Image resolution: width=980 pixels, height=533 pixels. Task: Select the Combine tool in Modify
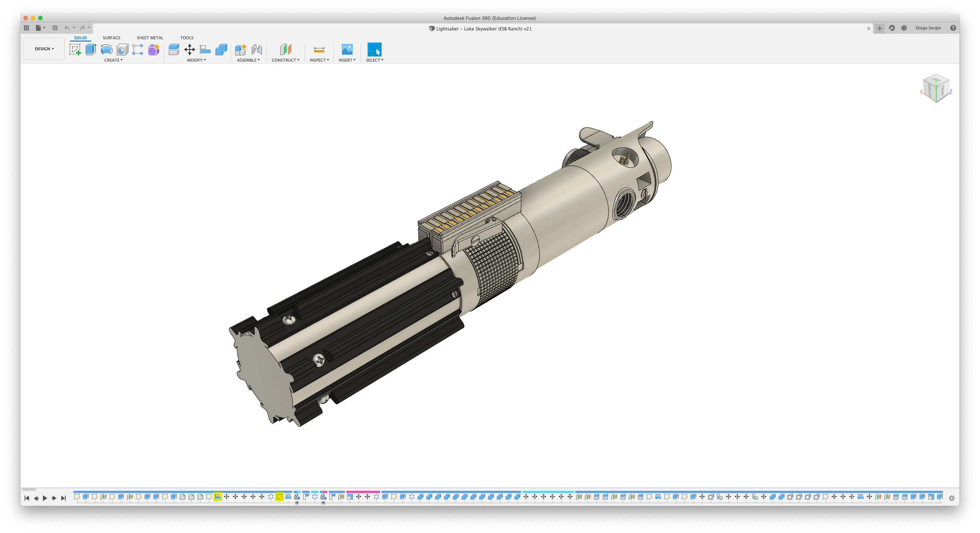pos(221,50)
